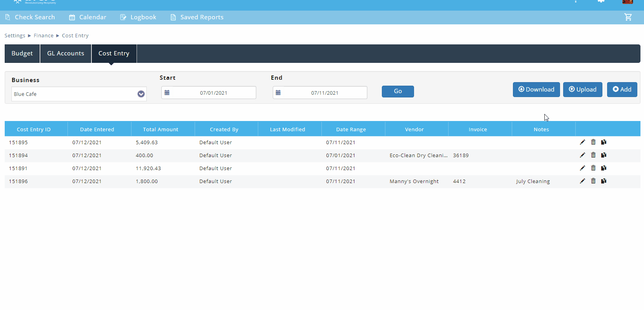Add a new cost entry
Image resolution: width=644 pixels, height=310 pixels.
point(622,90)
